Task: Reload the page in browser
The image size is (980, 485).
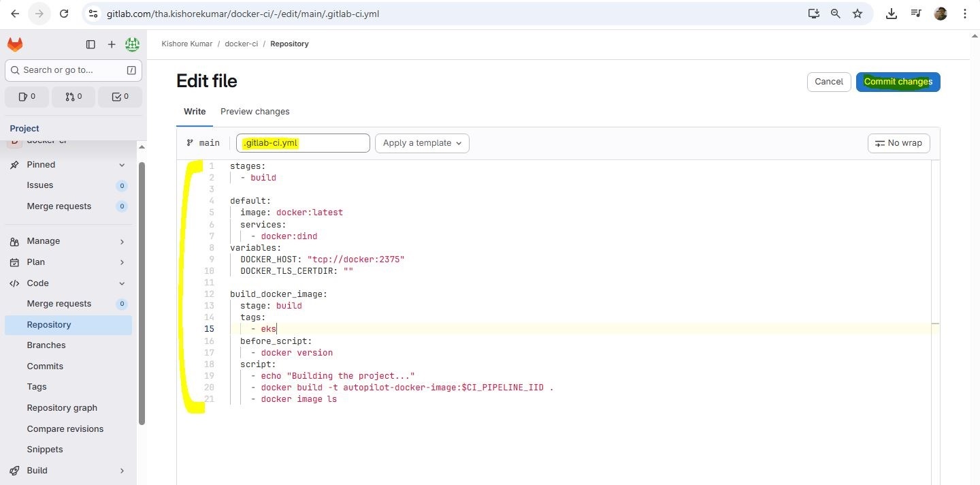Action: (63, 14)
